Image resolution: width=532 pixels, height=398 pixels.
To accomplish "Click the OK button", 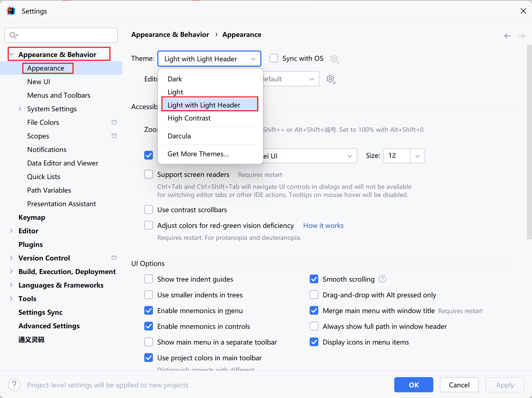I will coord(414,385).
